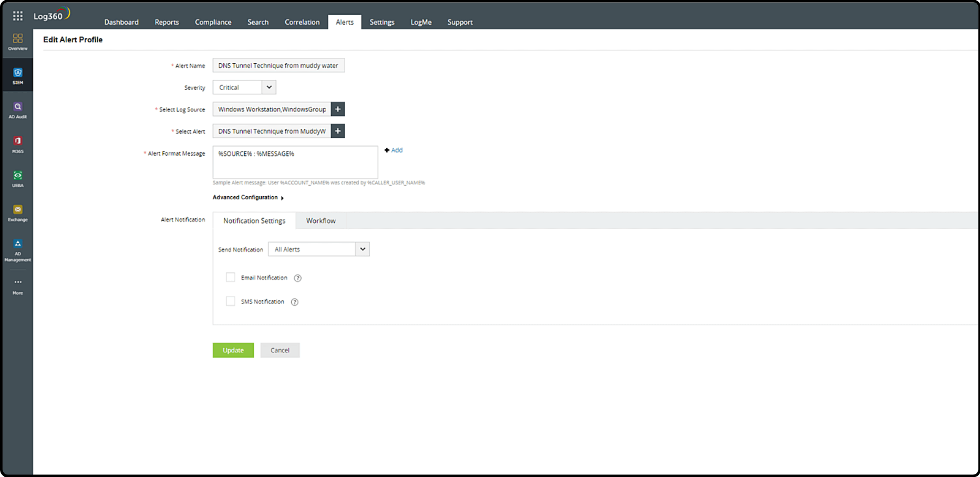This screenshot has height=477, width=980.
Task: Open the Correlation tab
Action: coord(302,22)
